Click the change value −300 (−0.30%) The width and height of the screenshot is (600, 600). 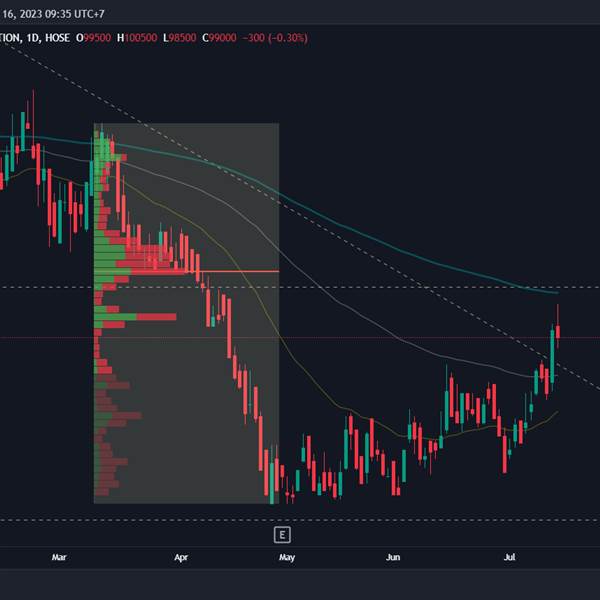[275, 38]
